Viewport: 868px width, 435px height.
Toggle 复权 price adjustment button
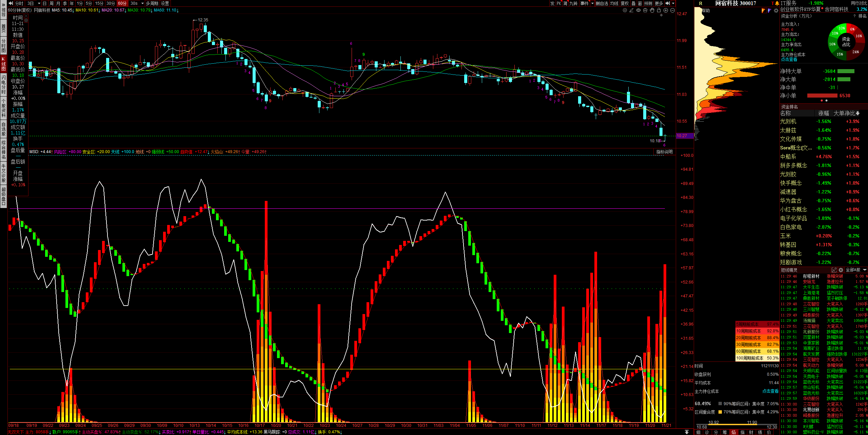(x=625, y=3)
